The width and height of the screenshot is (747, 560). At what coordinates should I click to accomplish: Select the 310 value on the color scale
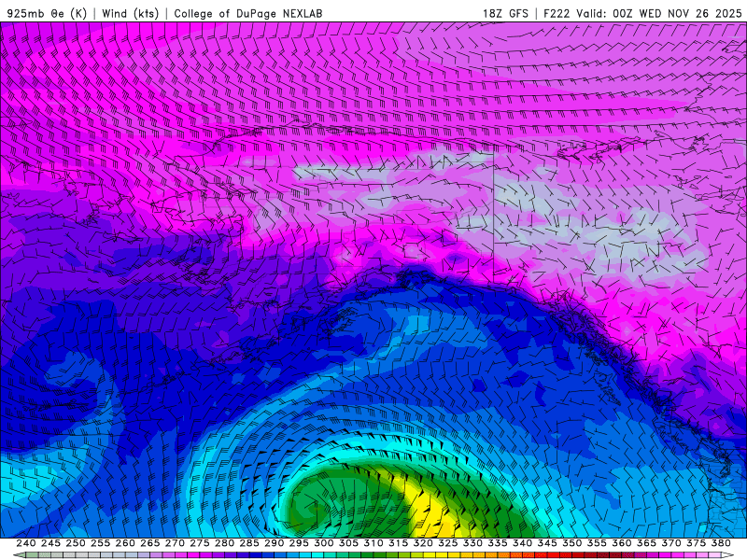pyautogui.click(x=373, y=543)
